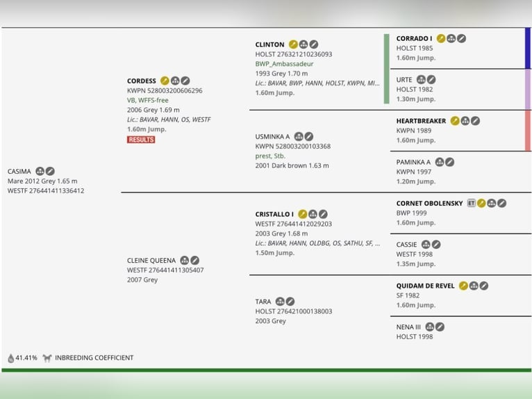Image resolution: width=532 pixels, height=399 pixels.
Task: Click the ET badge beside Cornet Obolensky
Action: 472,203
